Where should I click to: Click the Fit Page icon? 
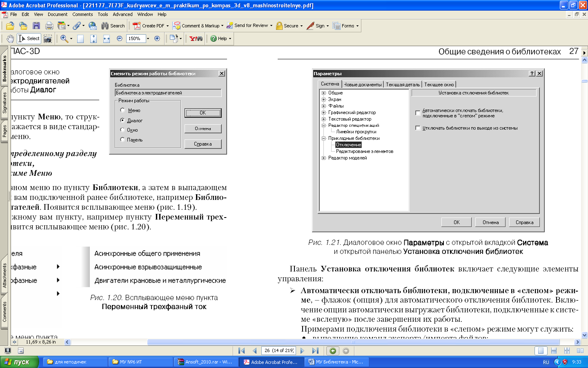tap(94, 38)
